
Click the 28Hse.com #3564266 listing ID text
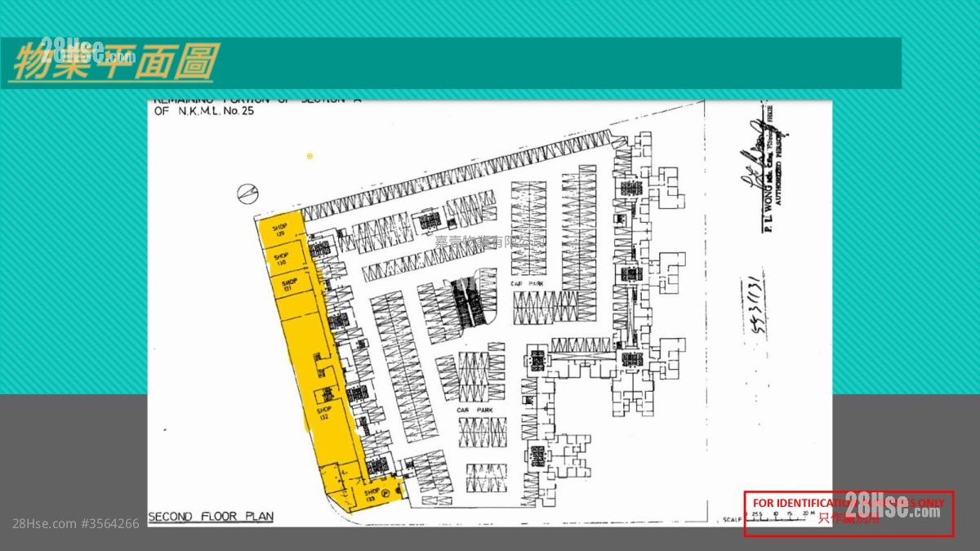click(x=76, y=523)
